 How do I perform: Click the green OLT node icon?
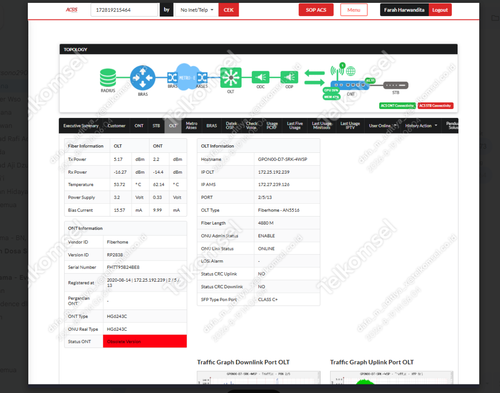click(x=231, y=78)
